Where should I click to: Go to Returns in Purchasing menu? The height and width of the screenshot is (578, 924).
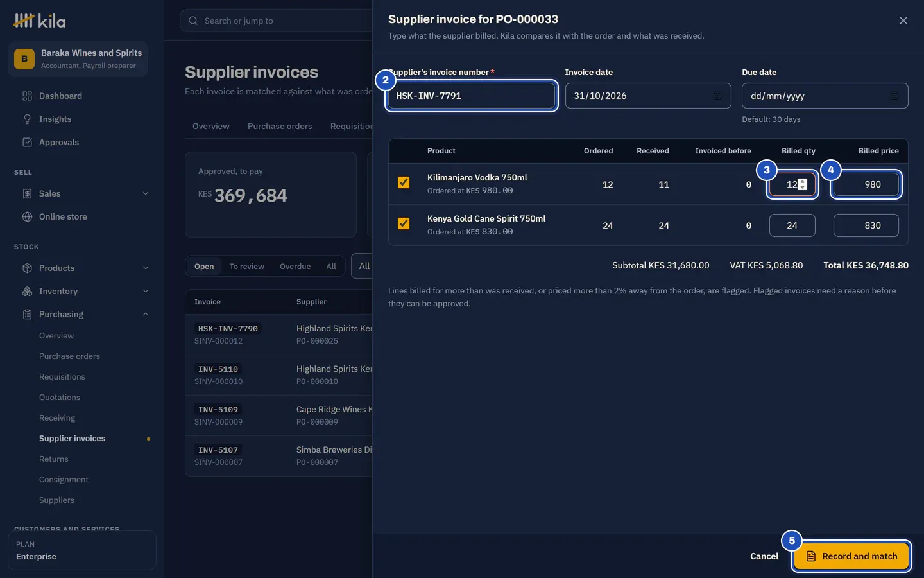[54, 459]
